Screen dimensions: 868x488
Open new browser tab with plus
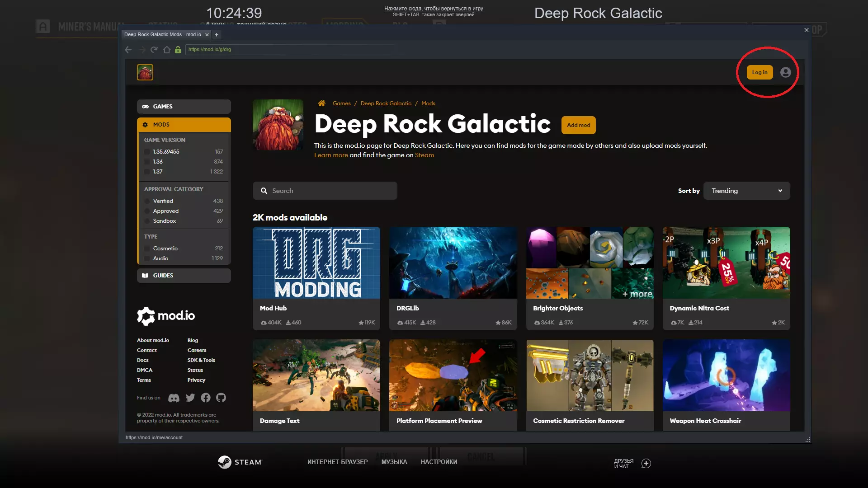pyautogui.click(x=217, y=35)
